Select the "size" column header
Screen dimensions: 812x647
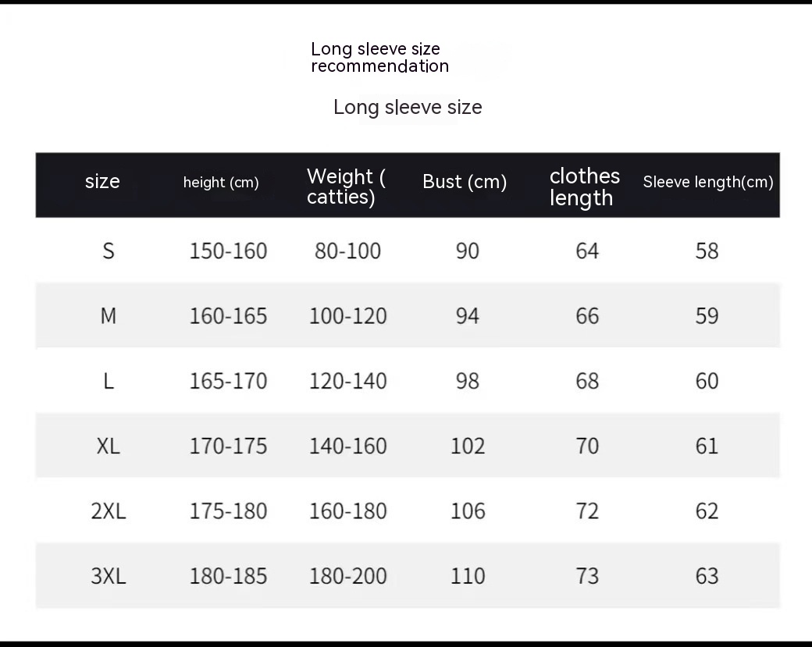coord(102,181)
